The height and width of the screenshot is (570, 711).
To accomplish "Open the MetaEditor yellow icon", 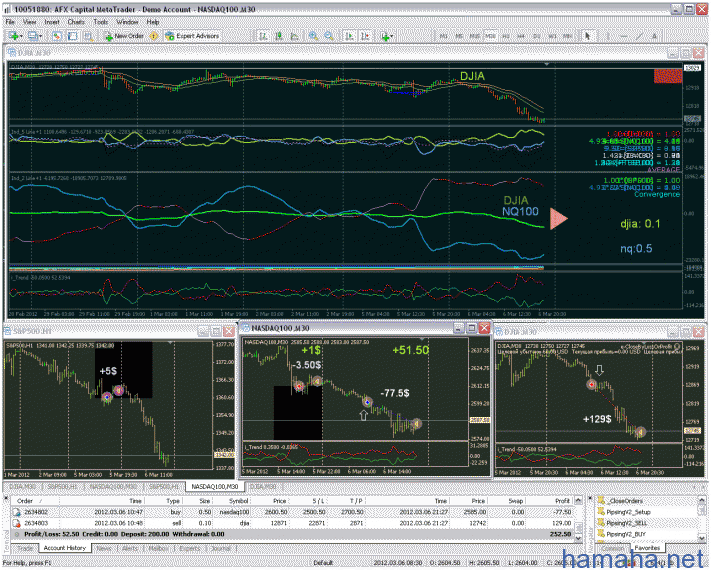I will pyautogui.click(x=154, y=36).
